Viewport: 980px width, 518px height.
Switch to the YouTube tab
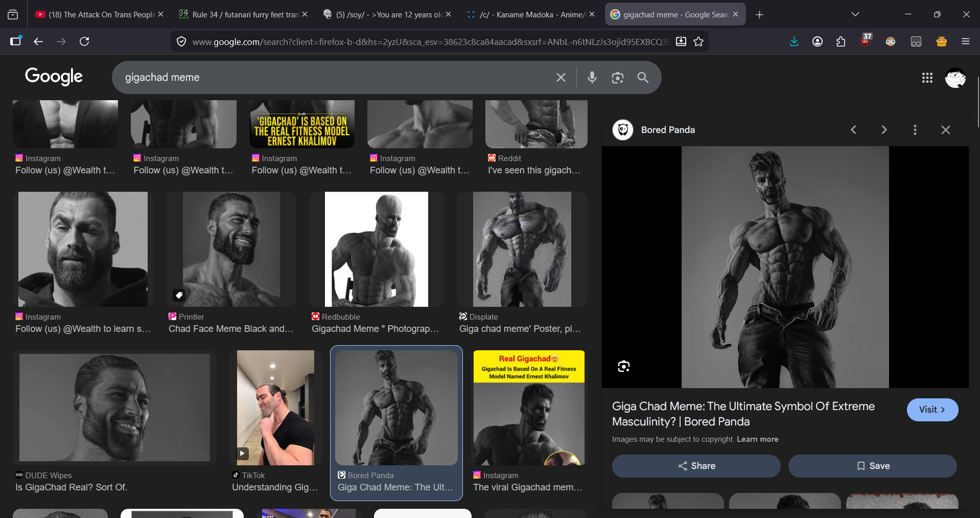[x=99, y=14]
